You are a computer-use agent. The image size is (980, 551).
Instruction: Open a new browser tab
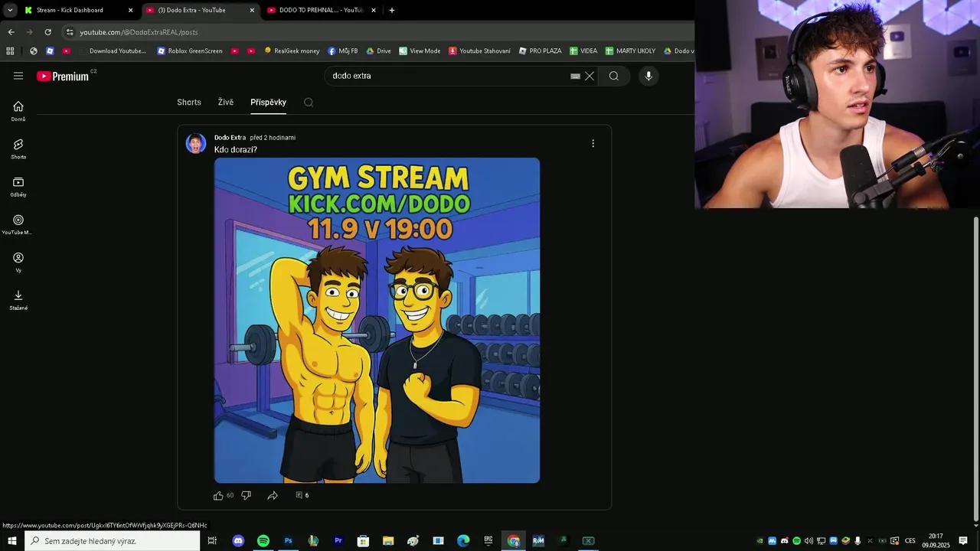pos(392,10)
